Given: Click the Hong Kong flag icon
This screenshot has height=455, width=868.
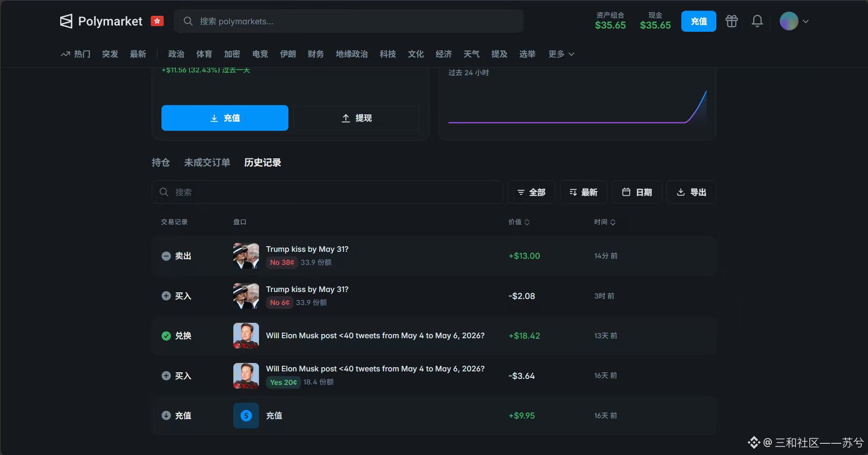Looking at the screenshot, I should (x=157, y=21).
